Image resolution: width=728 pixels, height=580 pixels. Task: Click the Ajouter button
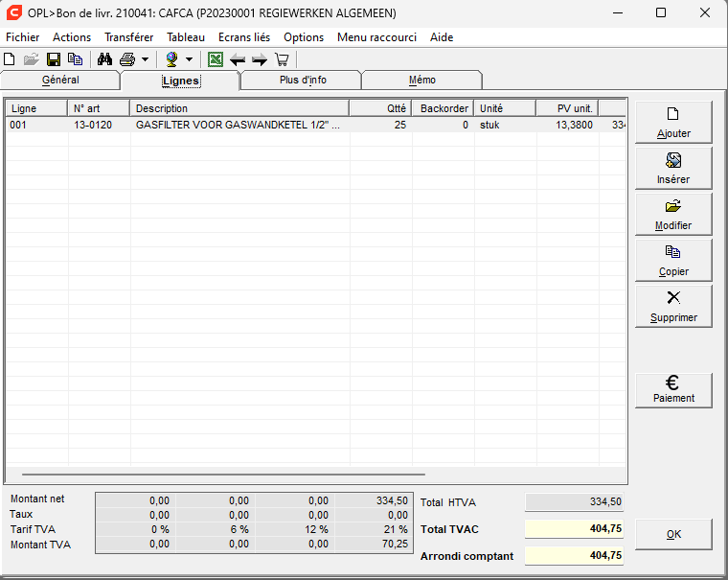coord(673,123)
